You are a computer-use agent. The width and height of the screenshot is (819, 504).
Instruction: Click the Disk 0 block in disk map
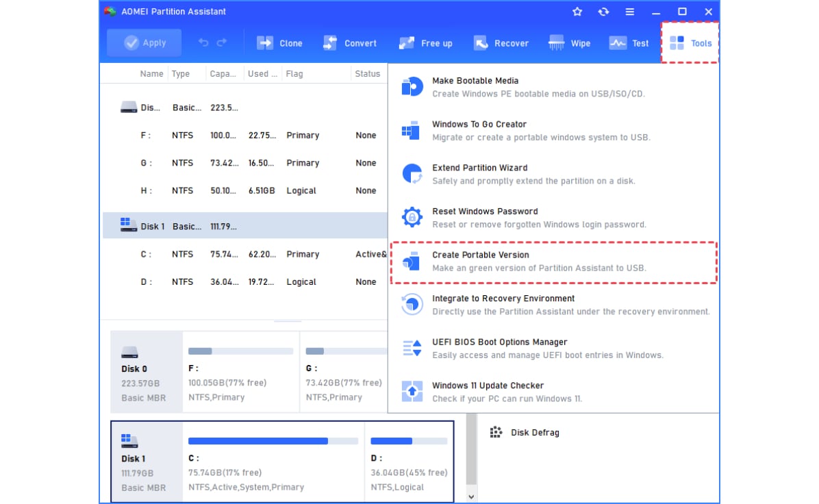[147, 372]
